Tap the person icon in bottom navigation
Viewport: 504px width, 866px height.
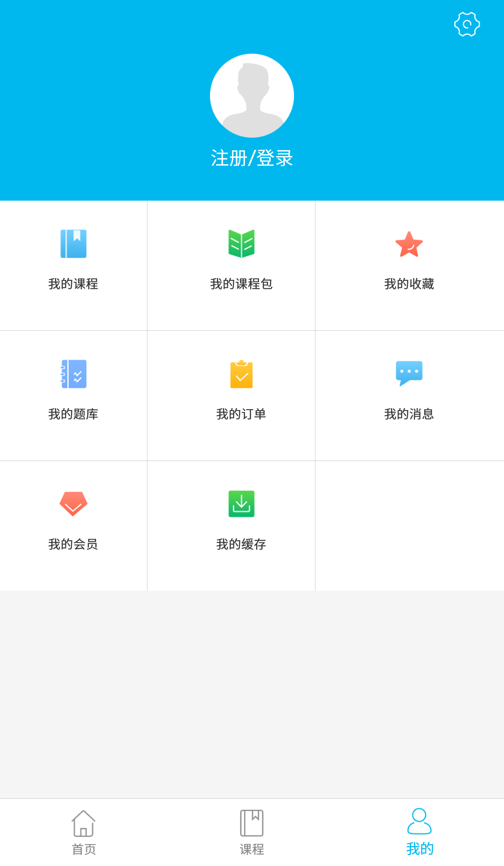pos(419,821)
